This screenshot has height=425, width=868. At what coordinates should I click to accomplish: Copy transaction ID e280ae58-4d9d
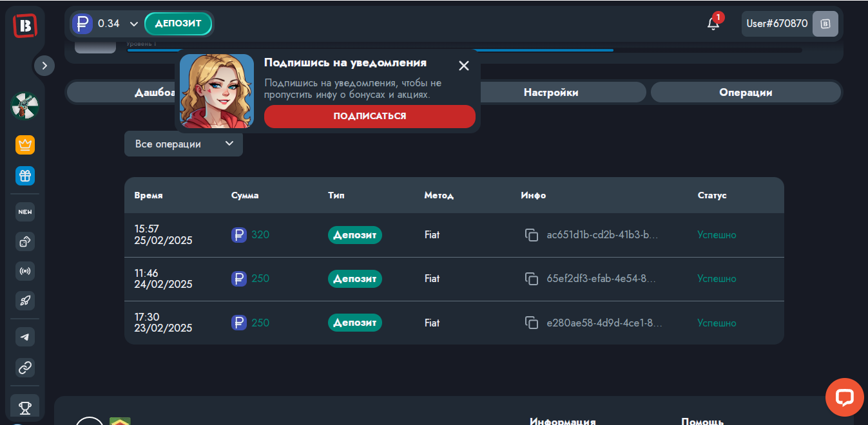click(531, 323)
